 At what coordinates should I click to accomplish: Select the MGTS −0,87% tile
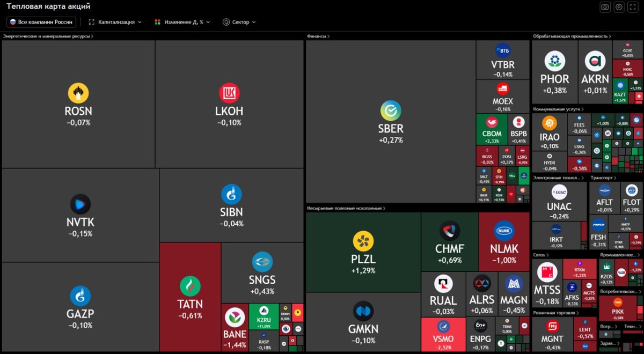tap(589, 293)
